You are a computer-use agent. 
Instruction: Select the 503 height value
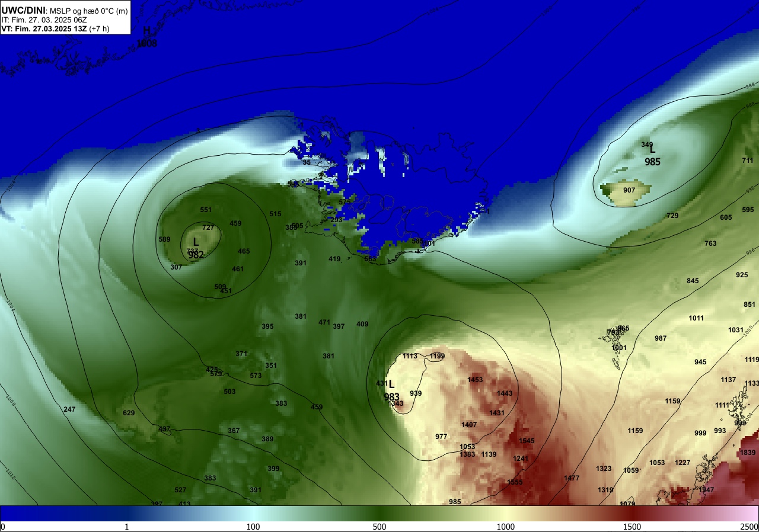[x=229, y=392]
